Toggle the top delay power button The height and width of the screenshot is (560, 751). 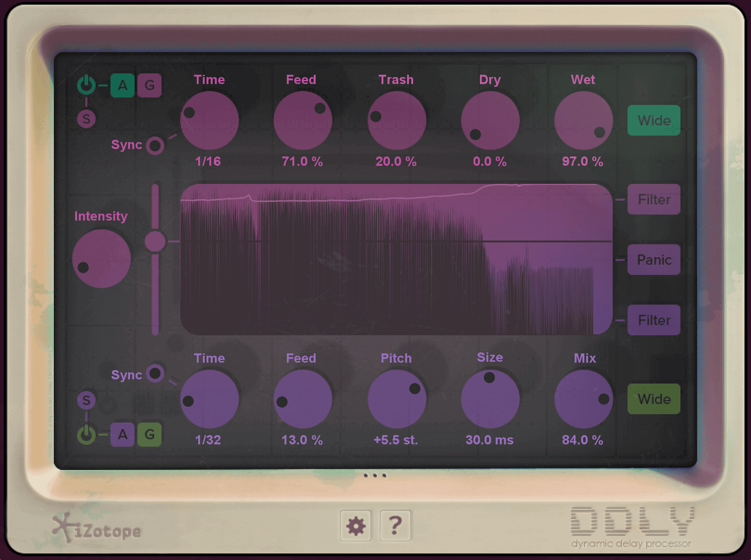(x=86, y=85)
